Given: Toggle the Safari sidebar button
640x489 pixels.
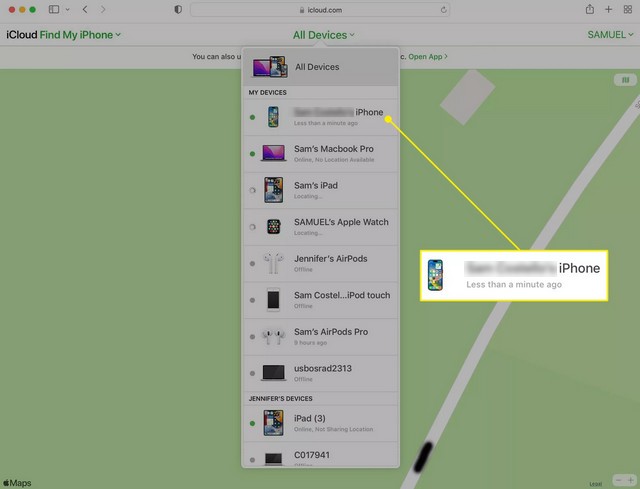Looking at the screenshot, I should 54,9.
